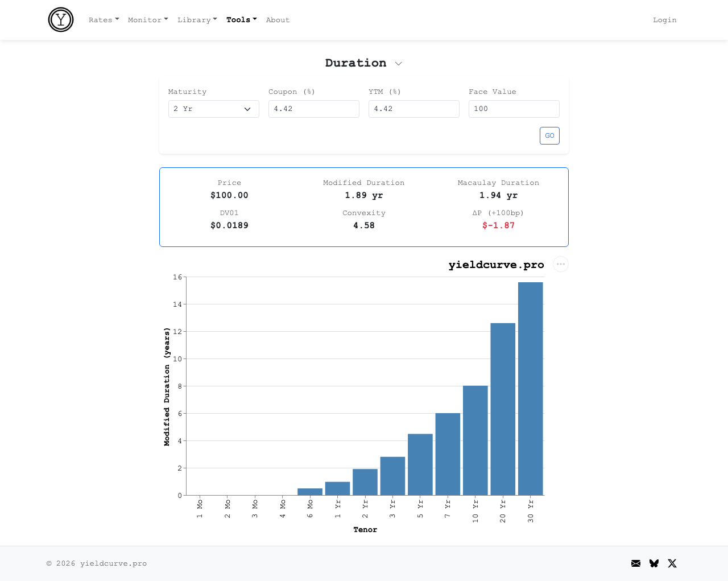
Task: Click the Login link
Action: coord(664,20)
